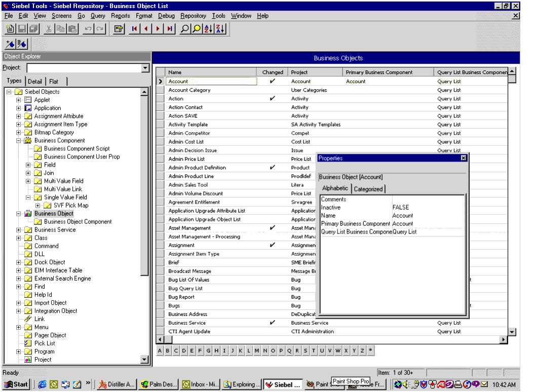Click the Inactive property value FALSE
This screenshot has height=392, width=536.
click(x=401, y=208)
